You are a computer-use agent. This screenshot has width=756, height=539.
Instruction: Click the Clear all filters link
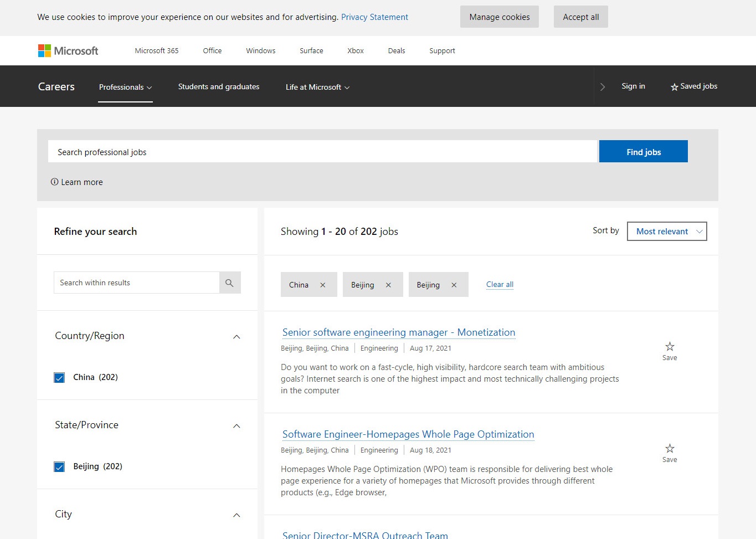point(500,285)
